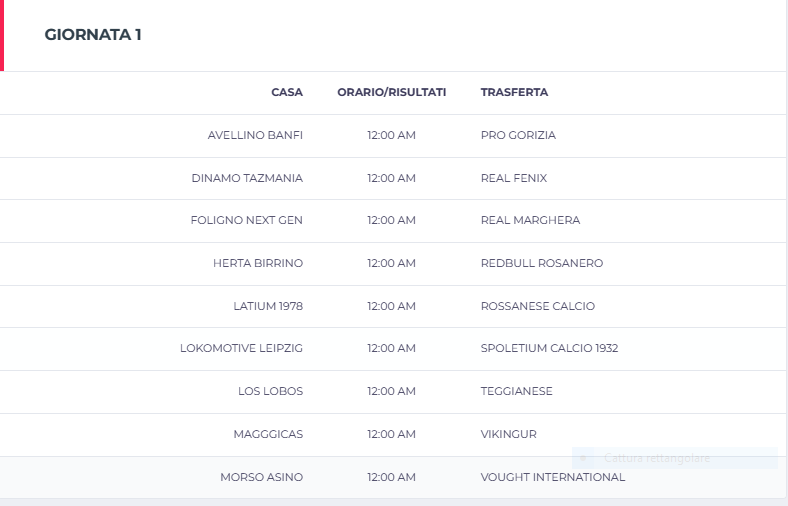The width and height of the screenshot is (788, 506).
Task: Open HERTA BIRRINO team
Action: (x=258, y=263)
